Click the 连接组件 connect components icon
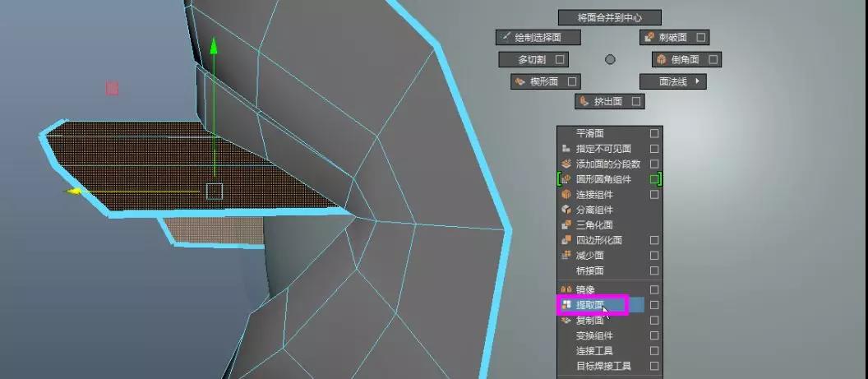Screen dimensions: 868x379 click(566, 195)
